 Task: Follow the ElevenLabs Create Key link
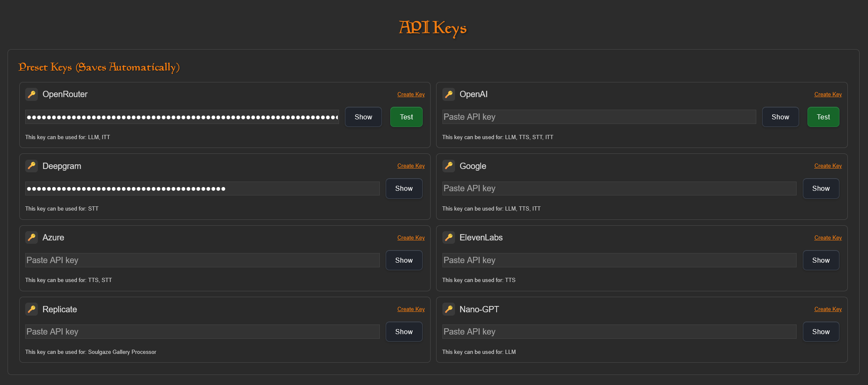pyautogui.click(x=828, y=238)
